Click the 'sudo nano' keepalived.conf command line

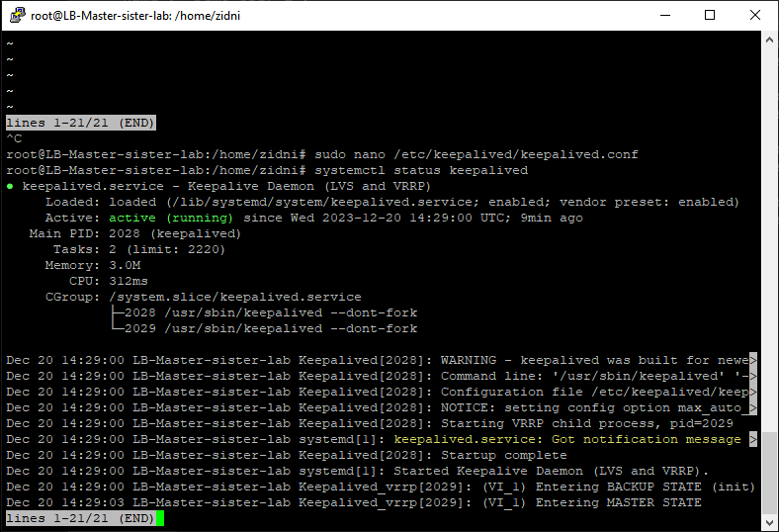476,154
